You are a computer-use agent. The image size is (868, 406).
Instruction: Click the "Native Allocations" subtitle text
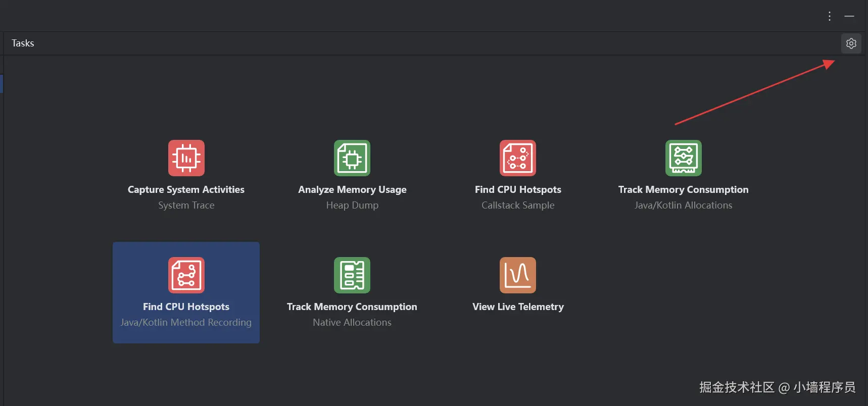tap(352, 323)
